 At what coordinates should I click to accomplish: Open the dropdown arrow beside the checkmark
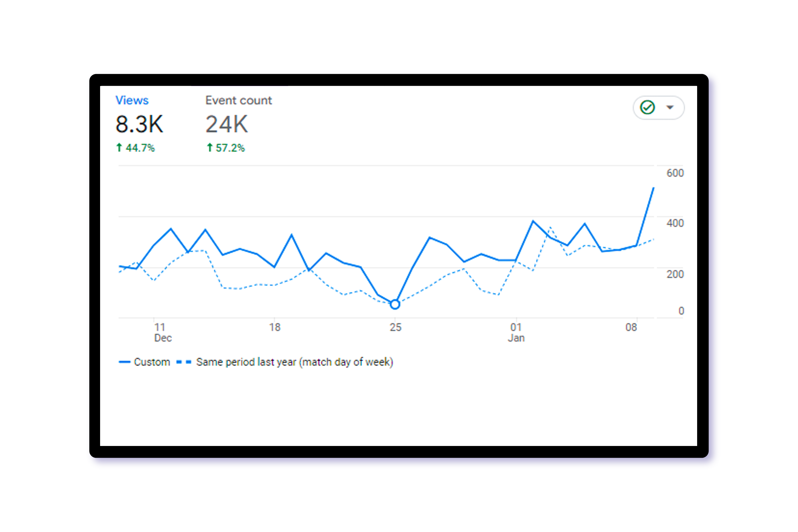point(669,107)
